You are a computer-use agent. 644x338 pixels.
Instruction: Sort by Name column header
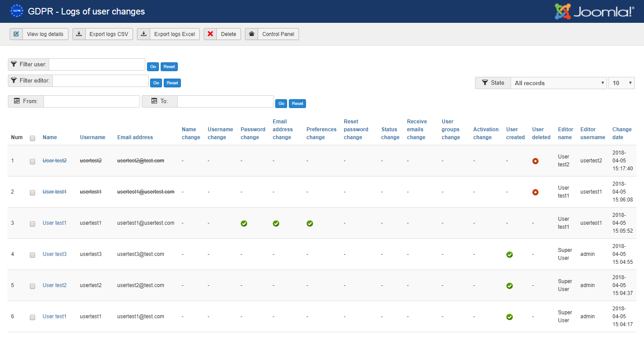[x=50, y=137]
